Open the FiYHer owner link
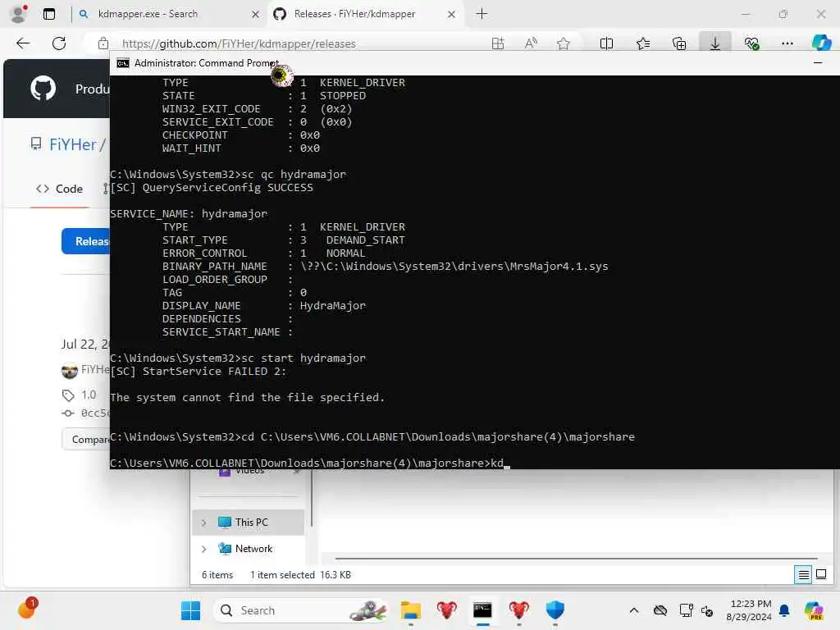The image size is (840, 630). click(x=72, y=144)
